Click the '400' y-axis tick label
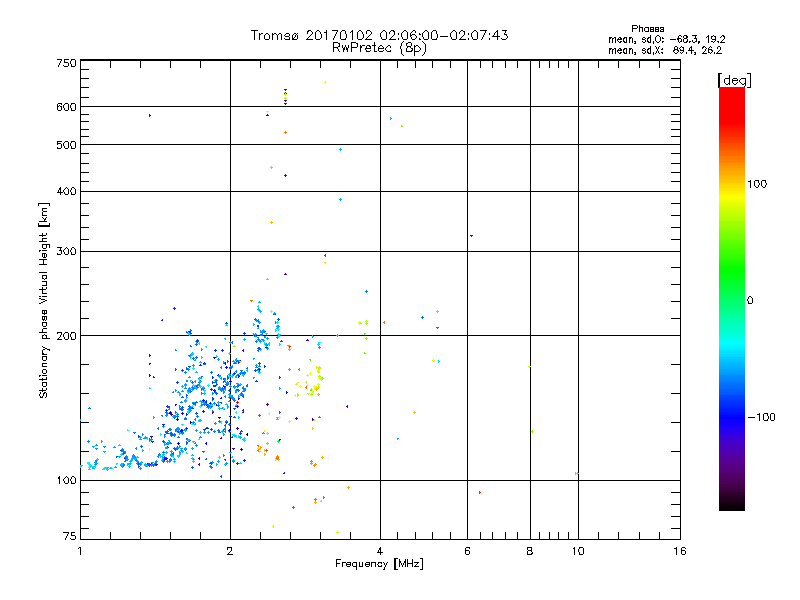 coord(66,191)
